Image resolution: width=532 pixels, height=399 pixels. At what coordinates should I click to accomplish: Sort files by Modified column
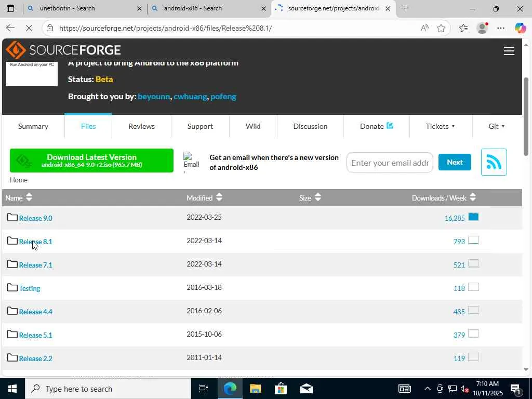[x=205, y=198]
